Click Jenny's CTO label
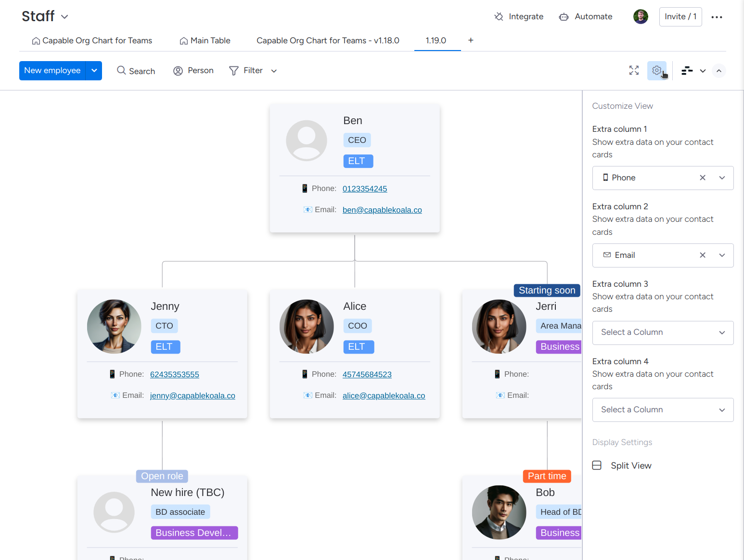This screenshot has width=744, height=560. click(164, 326)
